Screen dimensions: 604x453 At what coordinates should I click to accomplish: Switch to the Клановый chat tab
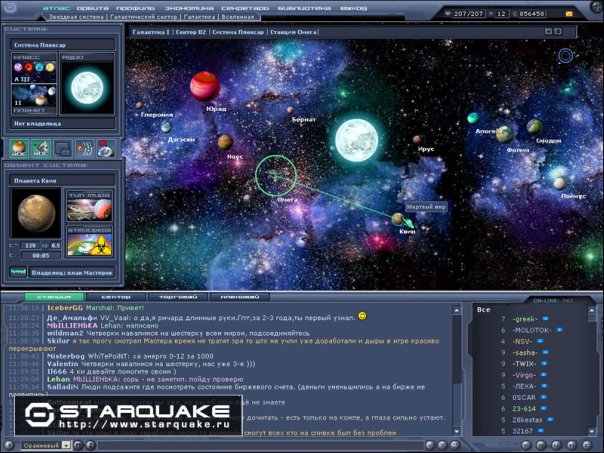240,297
